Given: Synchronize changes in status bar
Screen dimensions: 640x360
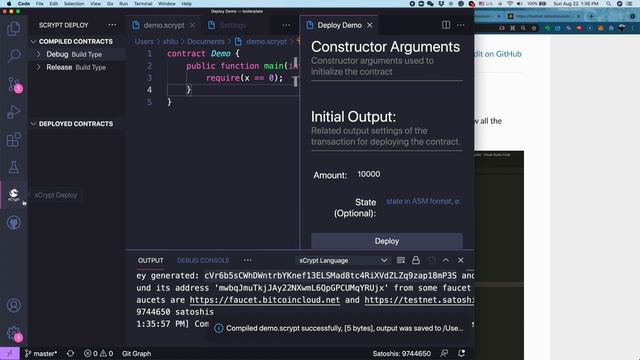Looking at the screenshot, I should (x=70, y=353).
